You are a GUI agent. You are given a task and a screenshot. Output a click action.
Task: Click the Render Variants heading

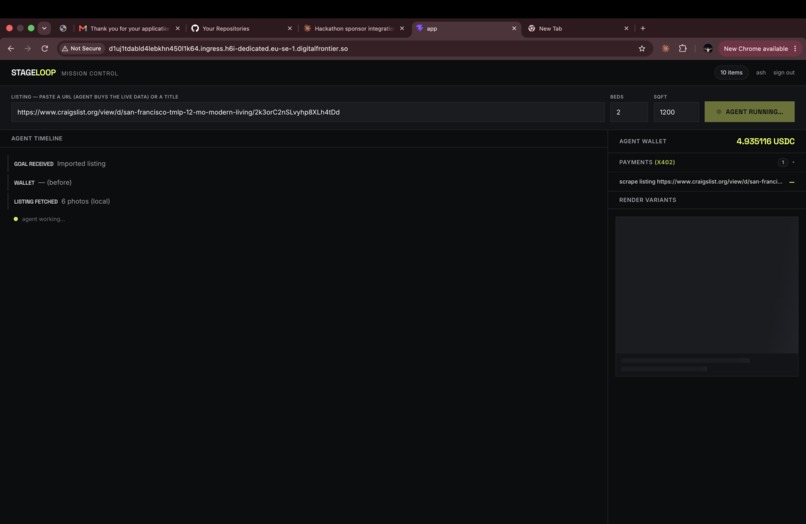(647, 200)
